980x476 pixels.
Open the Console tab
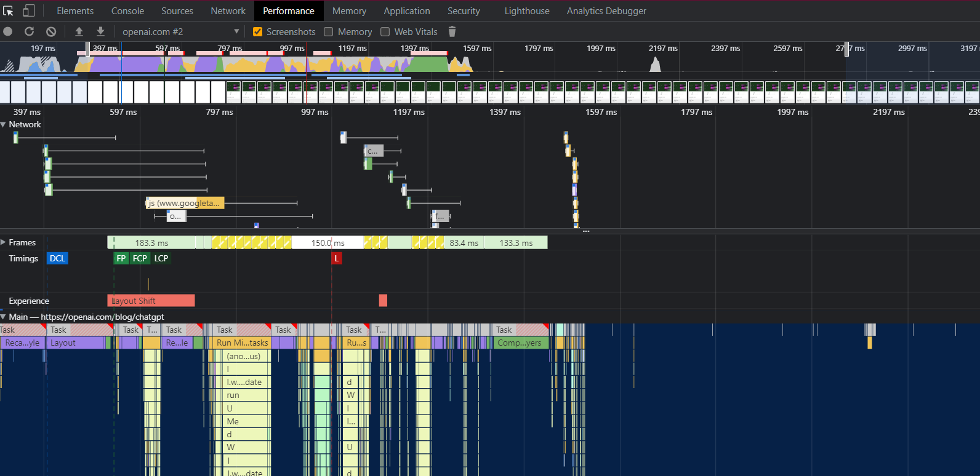point(127,10)
